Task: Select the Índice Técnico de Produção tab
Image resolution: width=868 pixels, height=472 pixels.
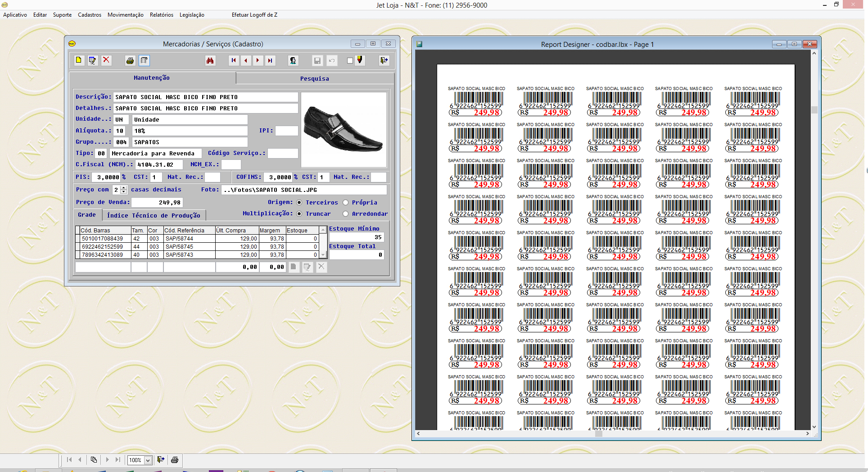Action: coord(154,216)
